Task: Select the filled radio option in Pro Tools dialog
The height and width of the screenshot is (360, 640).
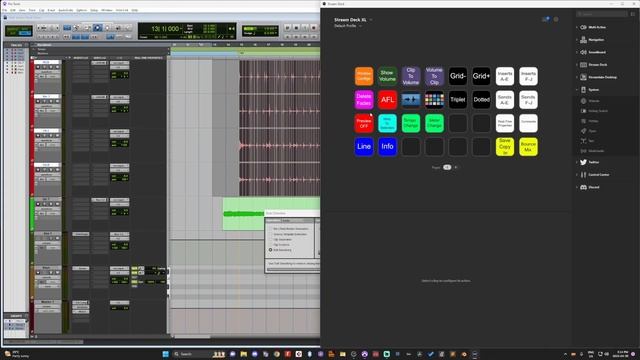Action: (x=270, y=250)
